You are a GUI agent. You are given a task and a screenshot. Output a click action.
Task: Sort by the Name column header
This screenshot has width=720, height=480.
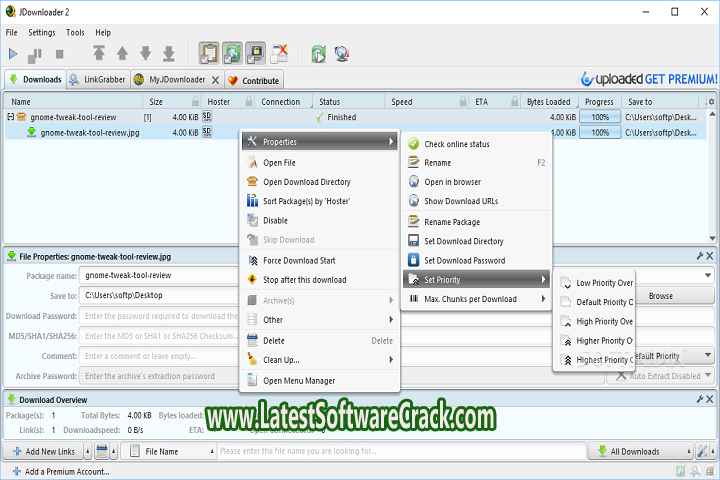73,102
